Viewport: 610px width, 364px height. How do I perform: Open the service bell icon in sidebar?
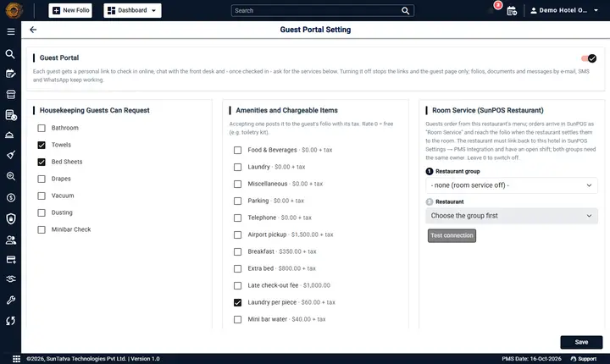pos(9,135)
